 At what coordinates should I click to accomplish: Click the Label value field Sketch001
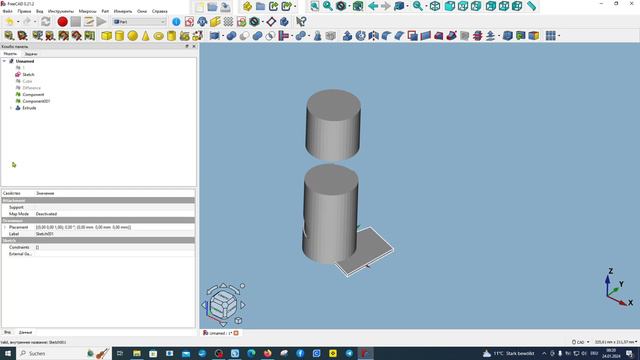click(x=114, y=234)
